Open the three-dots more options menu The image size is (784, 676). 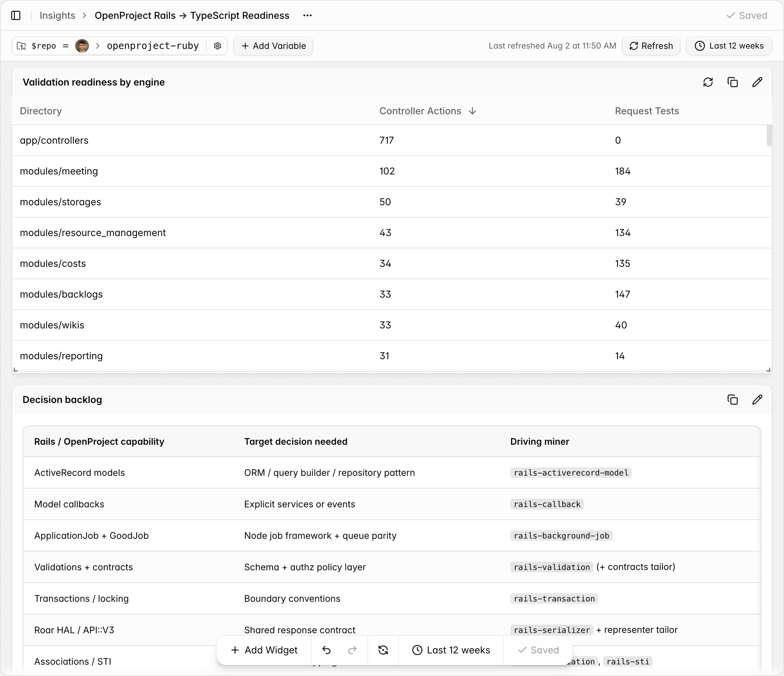tap(307, 15)
